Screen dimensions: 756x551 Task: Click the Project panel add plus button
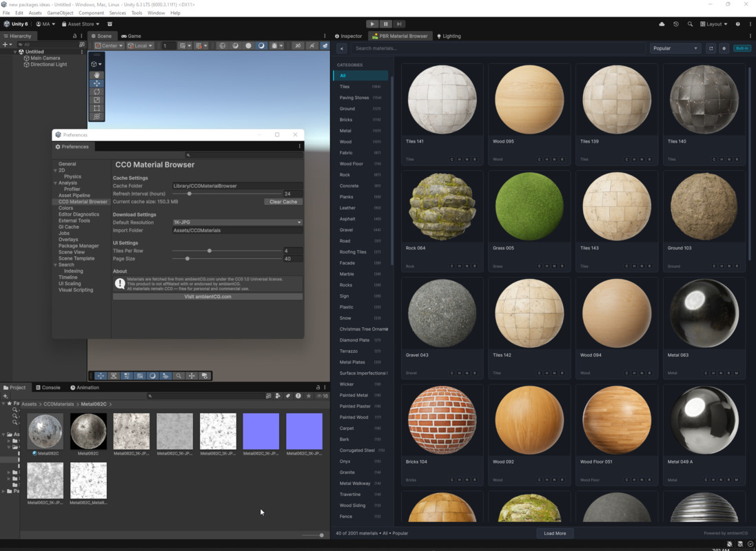point(6,396)
